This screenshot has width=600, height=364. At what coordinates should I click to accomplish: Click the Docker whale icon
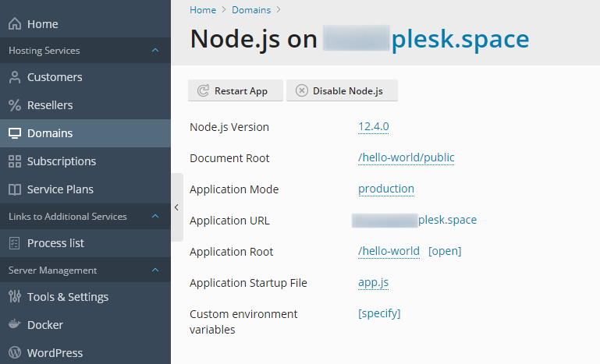15,324
